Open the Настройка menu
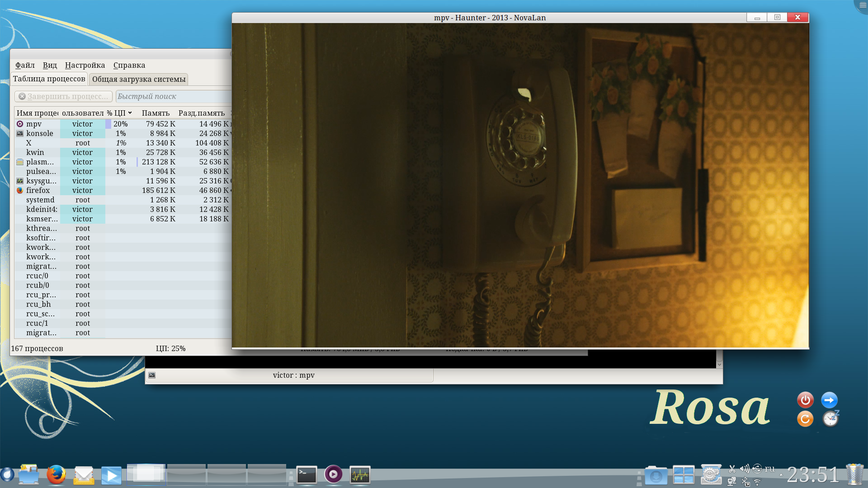The width and height of the screenshot is (868, 488). pos(85,65)
